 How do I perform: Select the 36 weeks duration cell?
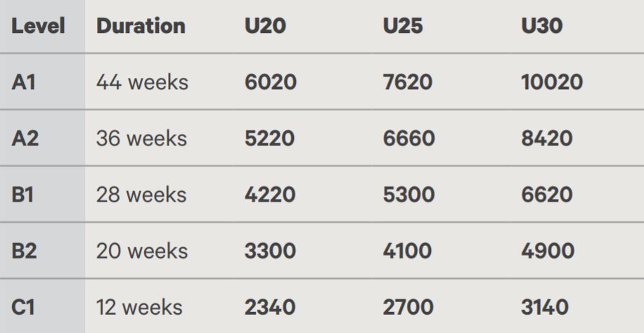tap(142, 138)
